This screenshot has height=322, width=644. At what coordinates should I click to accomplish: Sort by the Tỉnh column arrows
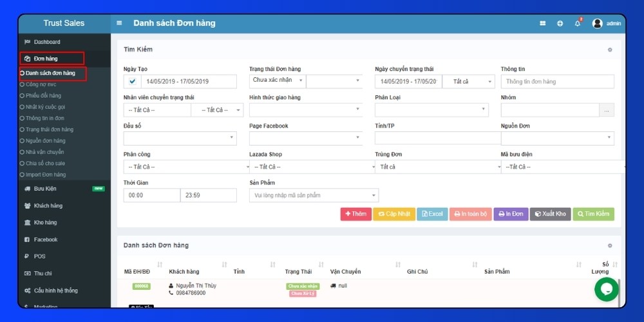(x=272, y=265)
